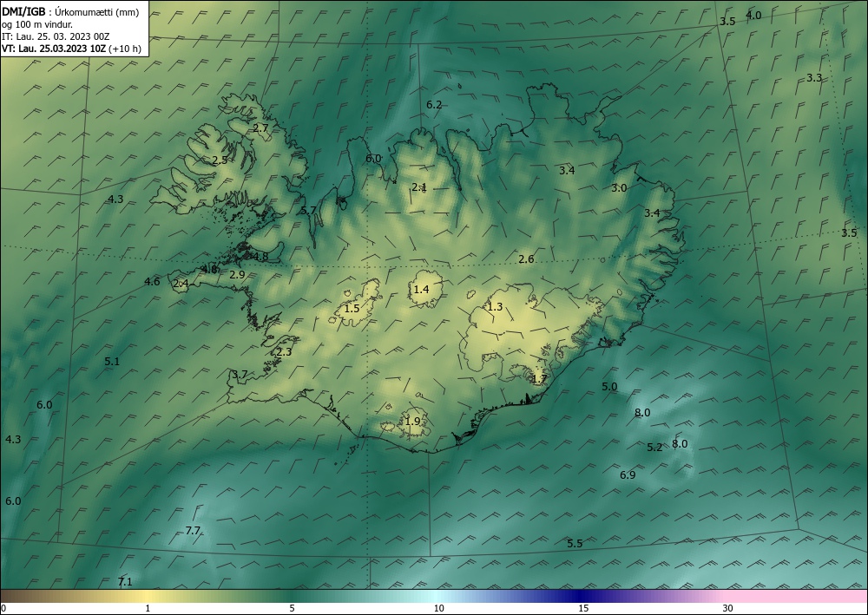Click the '1' tick on the color scale
This screenshot has height=615, width=868.
click(x=148, y=609)
